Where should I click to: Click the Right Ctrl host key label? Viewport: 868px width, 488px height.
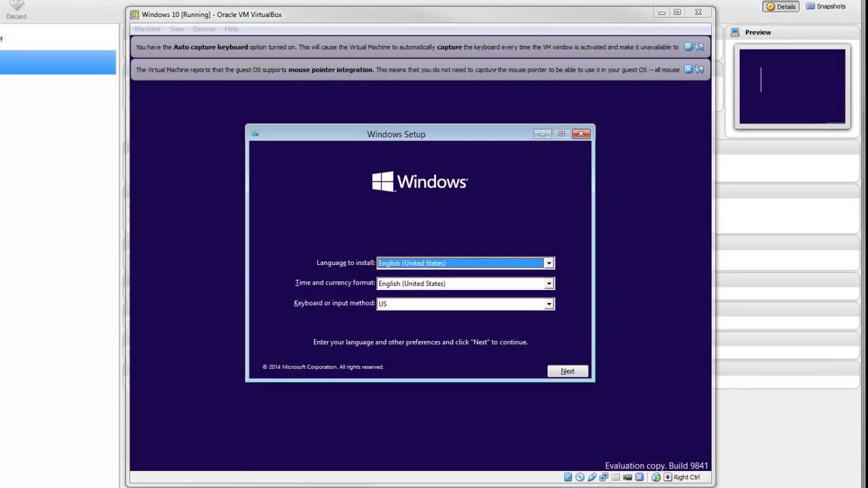tap(686, 477)
